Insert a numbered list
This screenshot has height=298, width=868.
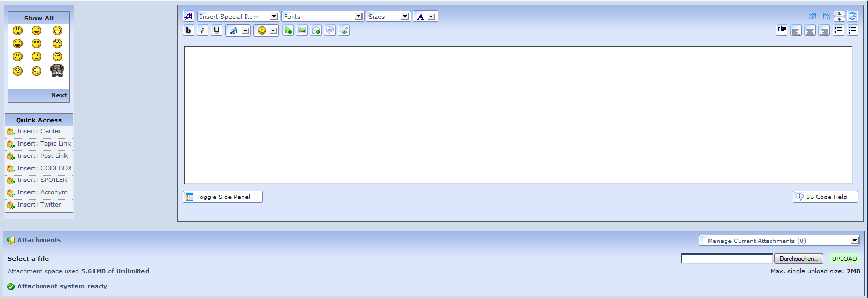[x=838, y=31]
